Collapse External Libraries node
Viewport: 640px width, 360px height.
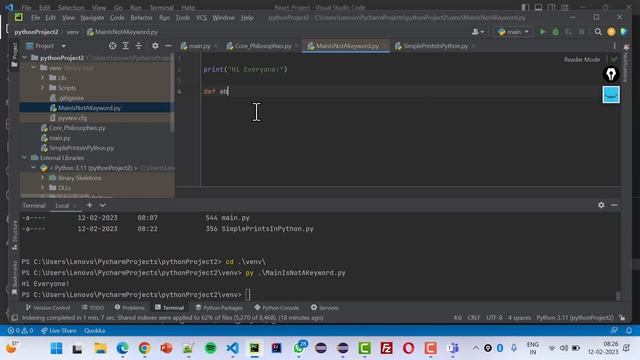pos(25,158)
